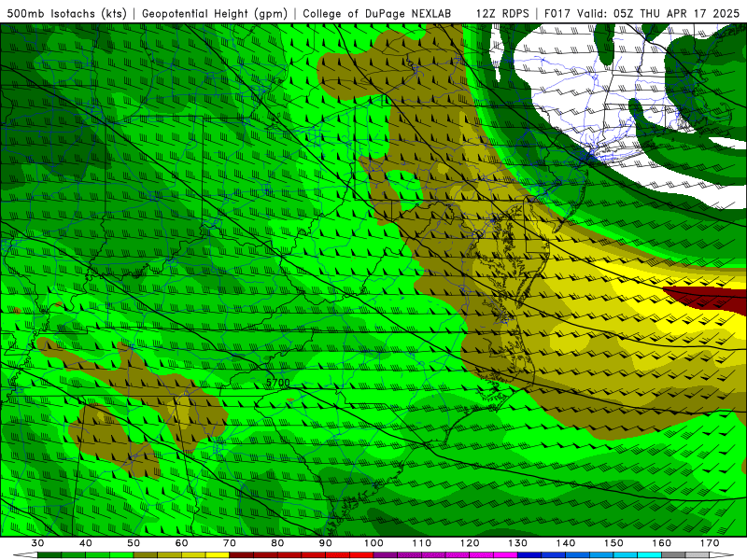Click the purple swatch just right of 100

386,554
